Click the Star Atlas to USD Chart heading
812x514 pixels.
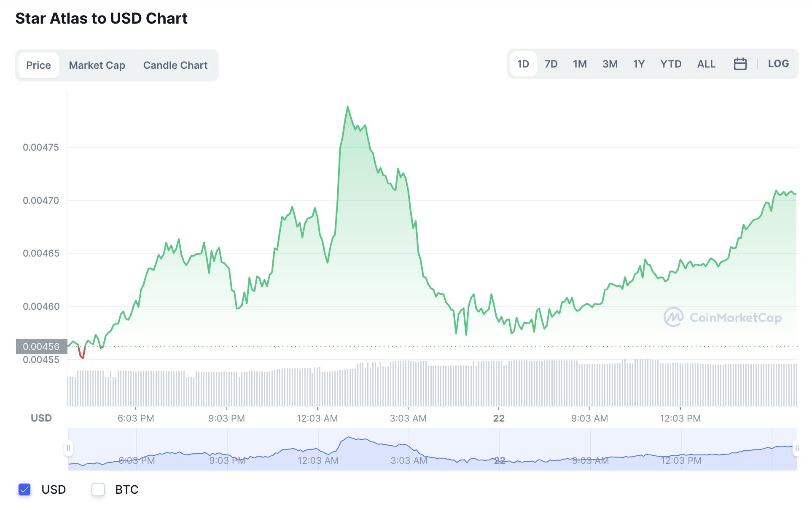[102, 18]
